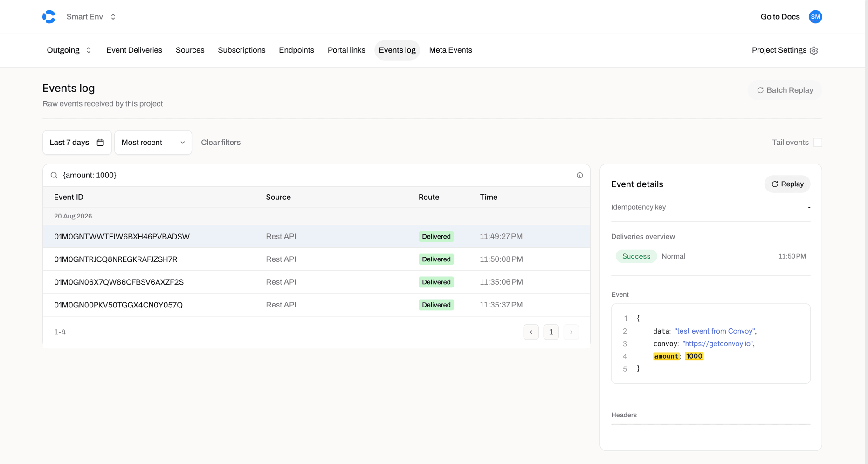Click the events search field

317,175
